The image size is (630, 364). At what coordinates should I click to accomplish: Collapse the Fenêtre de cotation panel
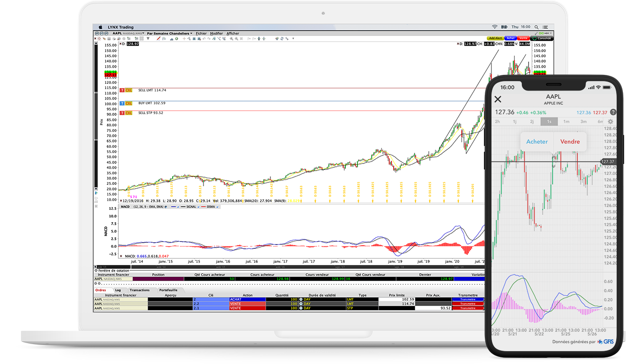pos(96,270)
